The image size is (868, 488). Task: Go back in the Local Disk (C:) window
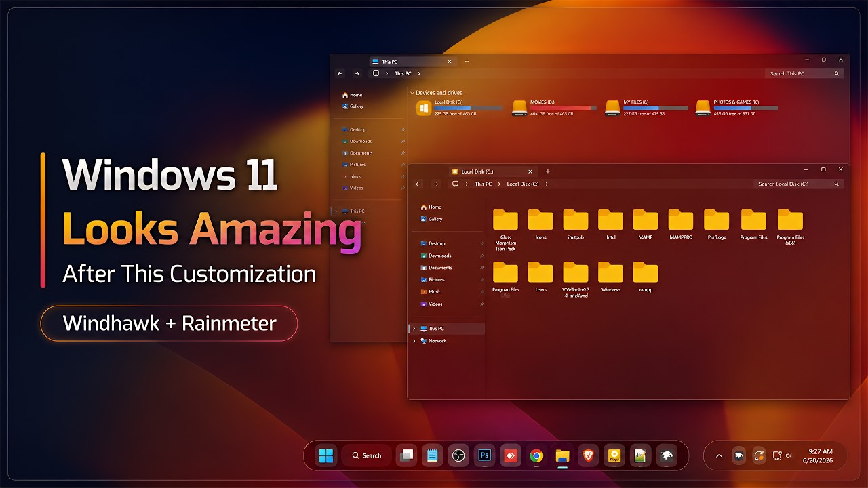click(418, 184)
